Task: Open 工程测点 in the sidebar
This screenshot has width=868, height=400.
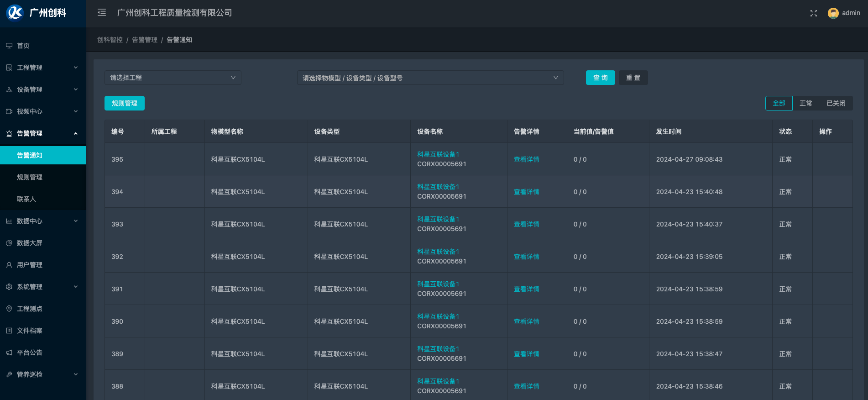Action: [30, 309]
